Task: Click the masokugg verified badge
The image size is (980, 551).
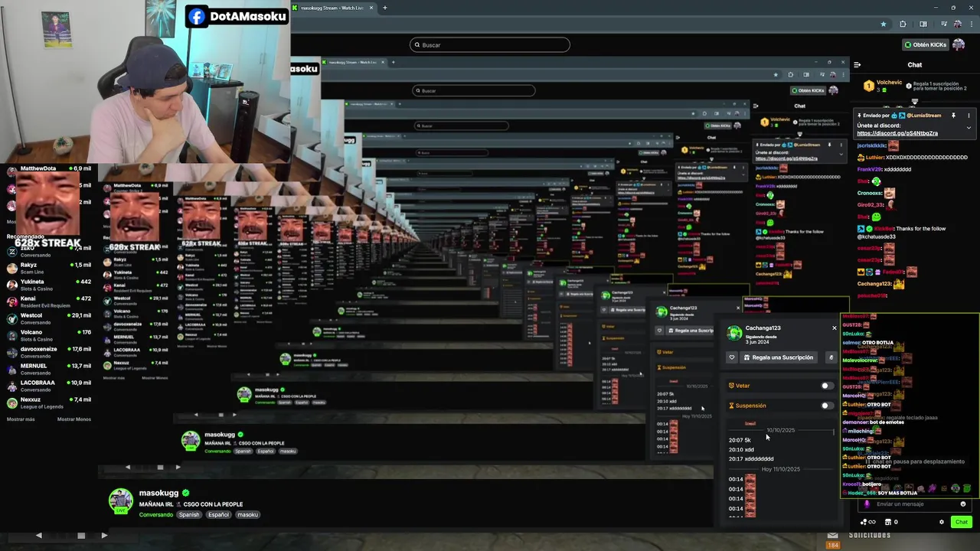Action: 185,494
